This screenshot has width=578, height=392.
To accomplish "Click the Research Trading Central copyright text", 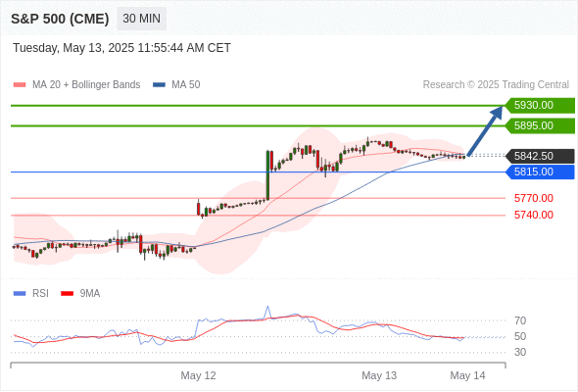I will pos(496,85).
